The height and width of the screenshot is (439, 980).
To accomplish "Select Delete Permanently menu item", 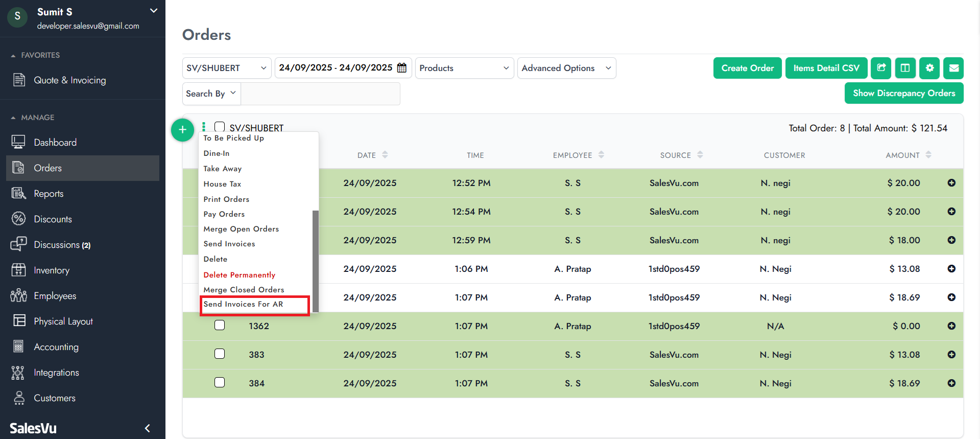I will pos(240,275).
